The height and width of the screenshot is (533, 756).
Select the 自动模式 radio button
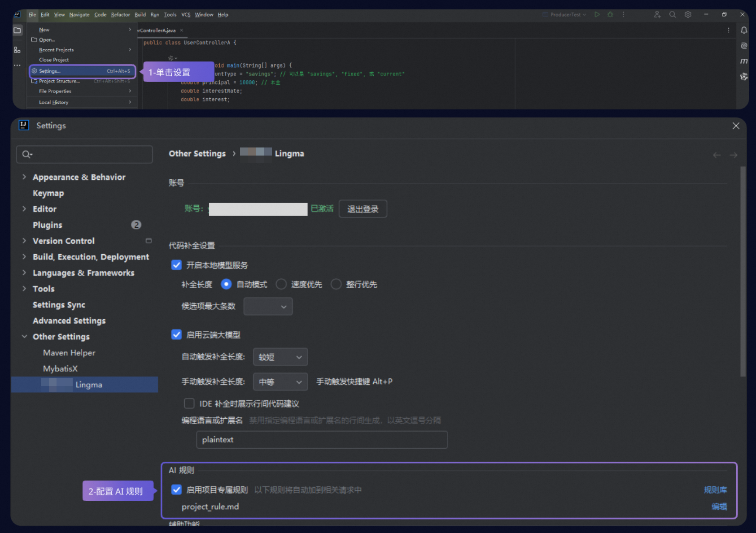pos(226,284)
